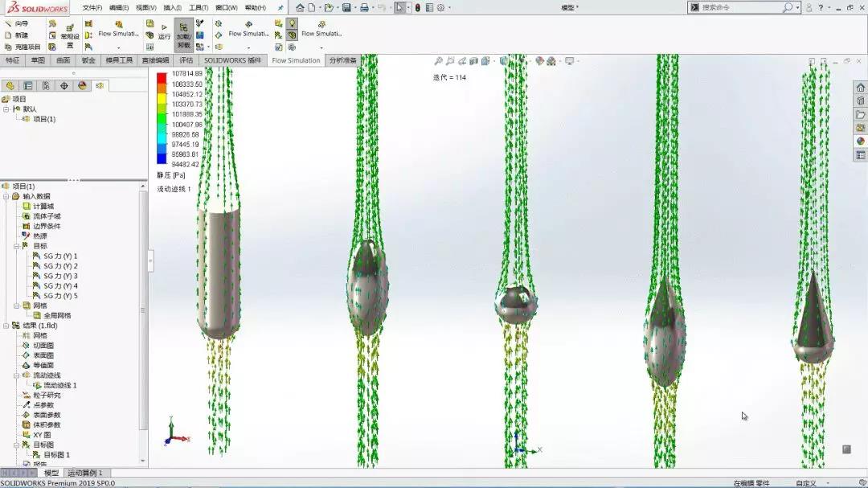Open the search command dropdown arrow

798,8
